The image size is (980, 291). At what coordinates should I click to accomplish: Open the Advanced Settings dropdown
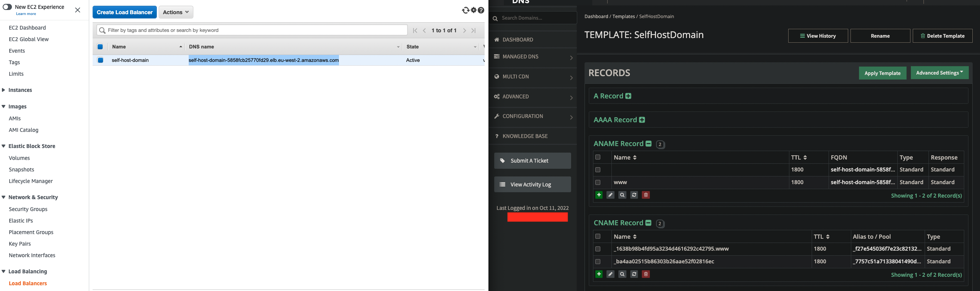coord(940,73)
